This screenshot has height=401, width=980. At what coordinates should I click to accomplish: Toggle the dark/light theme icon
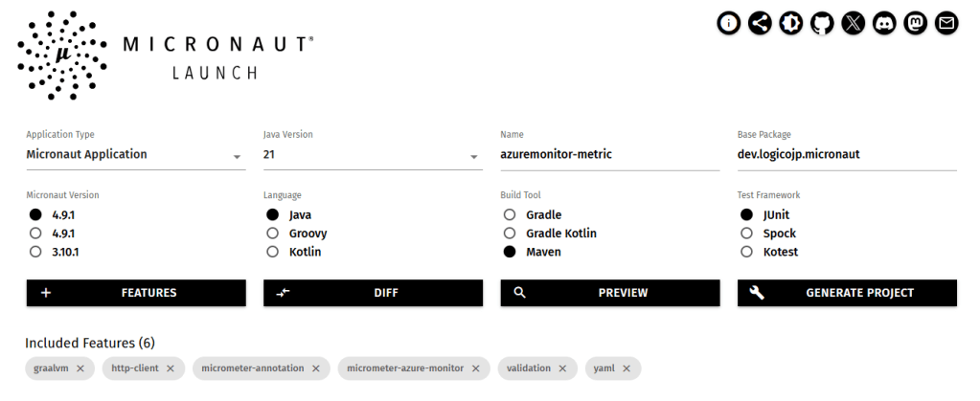pos(791,23)
